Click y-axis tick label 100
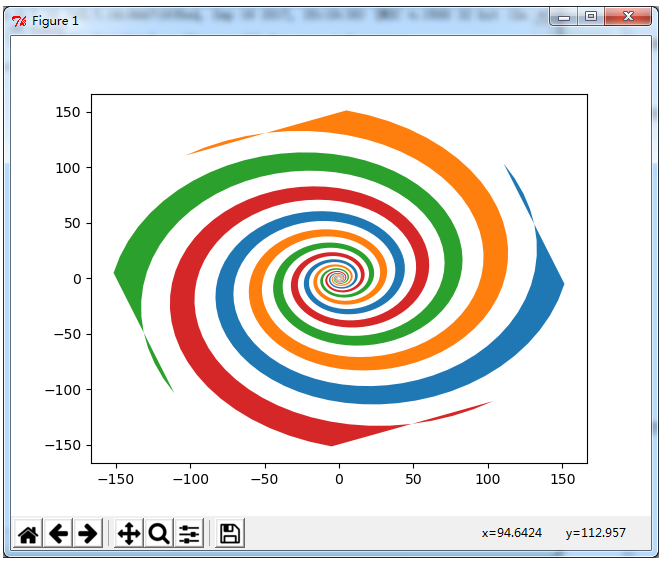 pos(68,168)
